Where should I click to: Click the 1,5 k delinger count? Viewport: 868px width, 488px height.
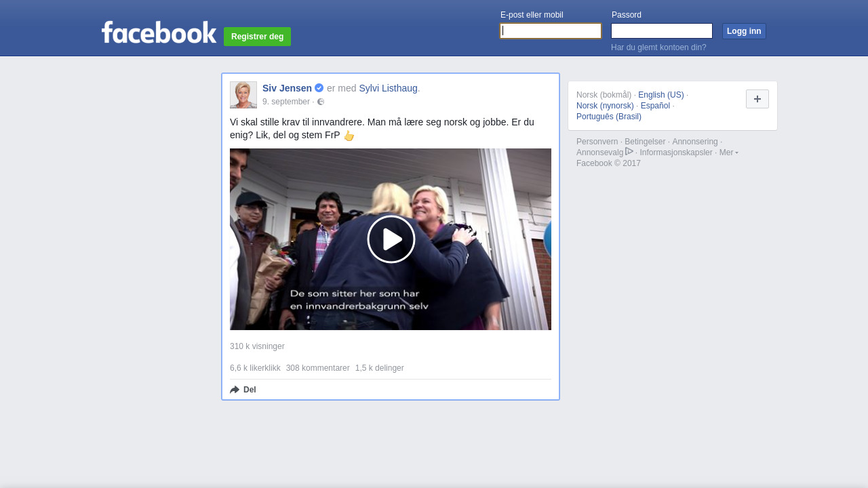click(x=380, y=368)
